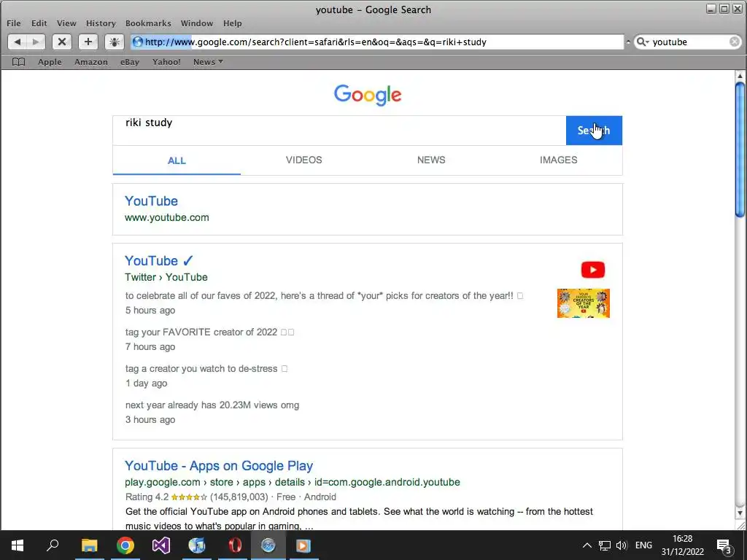
Task: Click the Google logo
Action: [x=368, y=95]
